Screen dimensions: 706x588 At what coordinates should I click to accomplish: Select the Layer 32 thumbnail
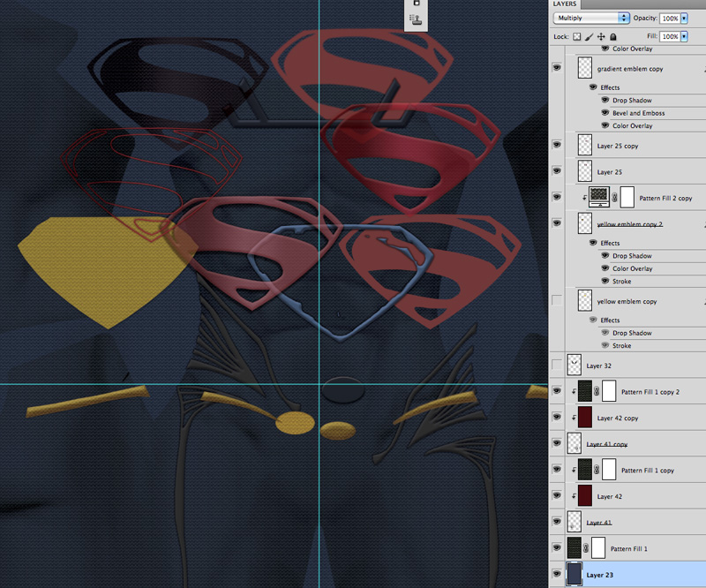pos(575,365)
